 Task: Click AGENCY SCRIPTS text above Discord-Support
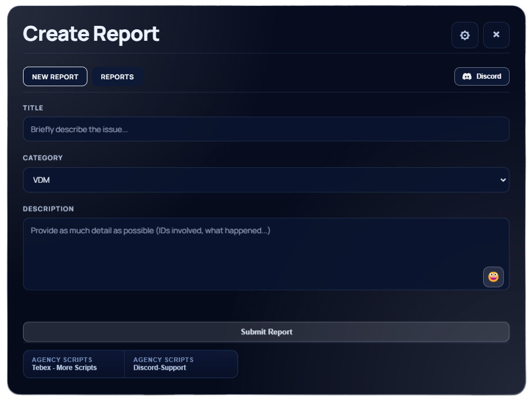[x=163, y=360]
